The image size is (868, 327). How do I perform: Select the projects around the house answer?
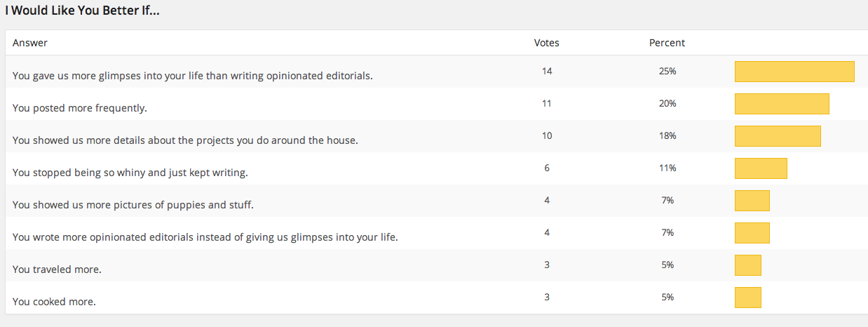pos(185,140)
